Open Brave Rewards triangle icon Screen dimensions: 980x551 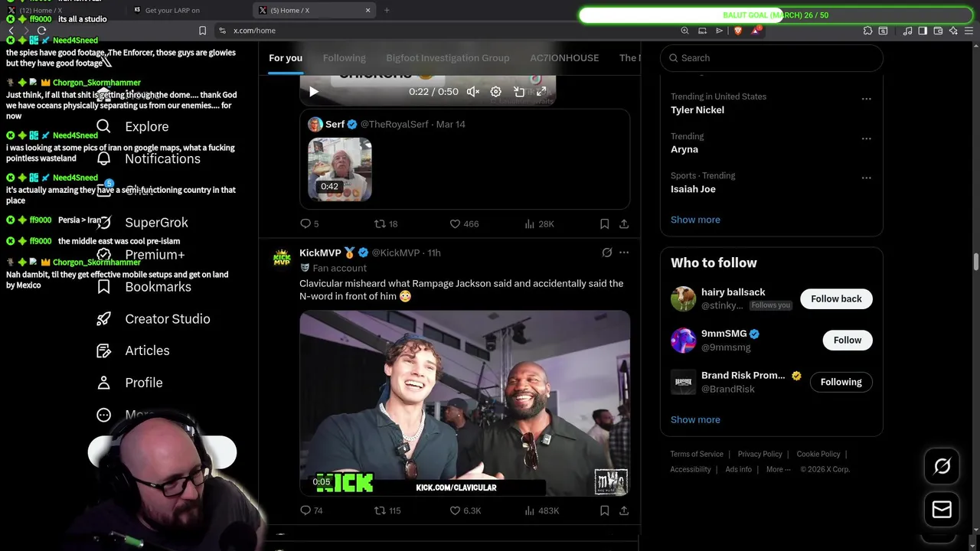tap(756, 31)
